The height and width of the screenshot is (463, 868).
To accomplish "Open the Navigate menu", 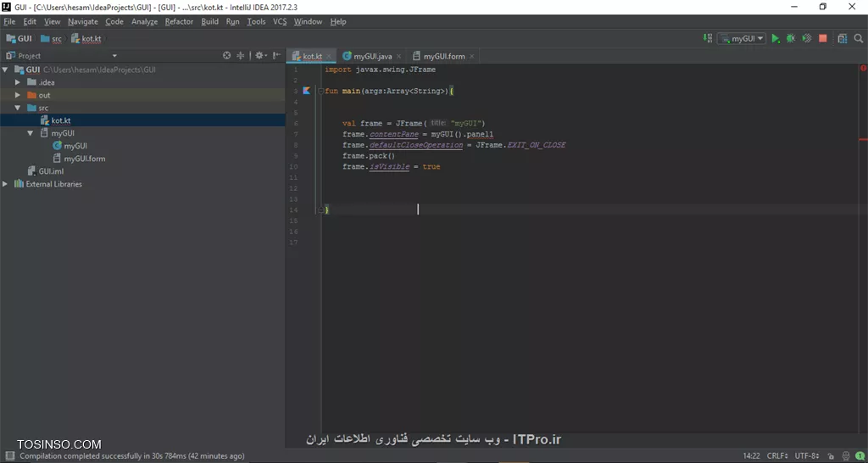I will click(83, 21).
